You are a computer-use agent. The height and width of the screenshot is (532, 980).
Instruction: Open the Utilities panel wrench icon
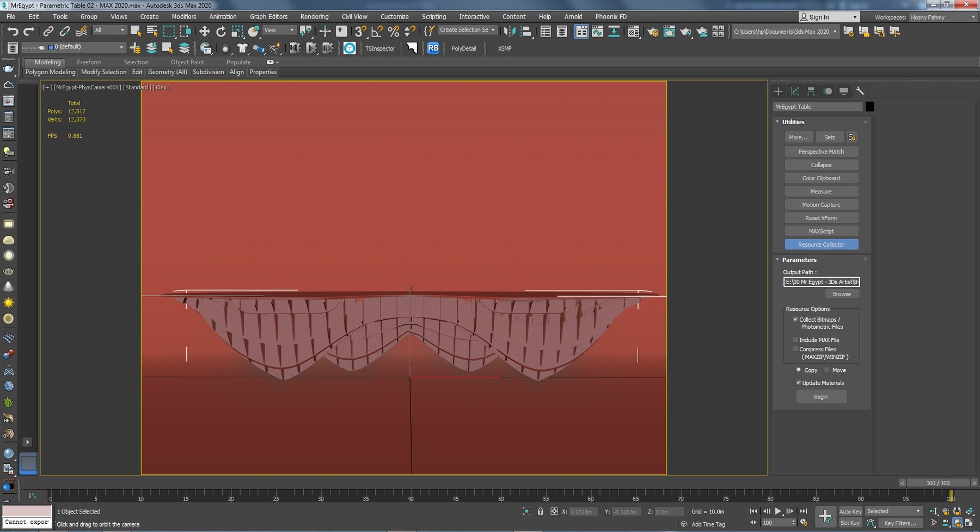click(x=861, y=91)
